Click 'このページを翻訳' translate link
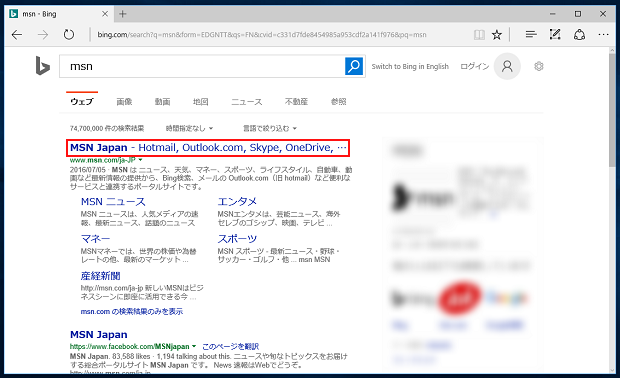The height and width of the screenshot is (378, 620). (x=230, y=346)
